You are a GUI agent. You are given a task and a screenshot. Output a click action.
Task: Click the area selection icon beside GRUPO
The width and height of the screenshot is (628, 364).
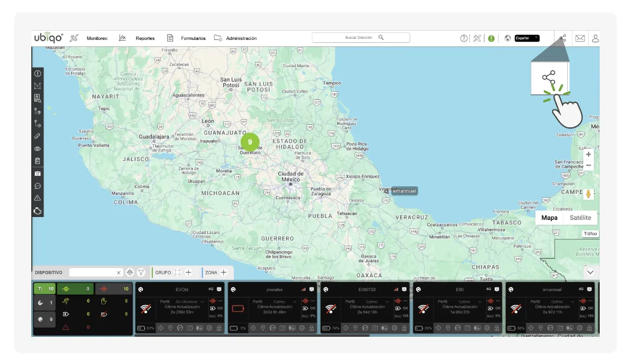tap(178, 273)
